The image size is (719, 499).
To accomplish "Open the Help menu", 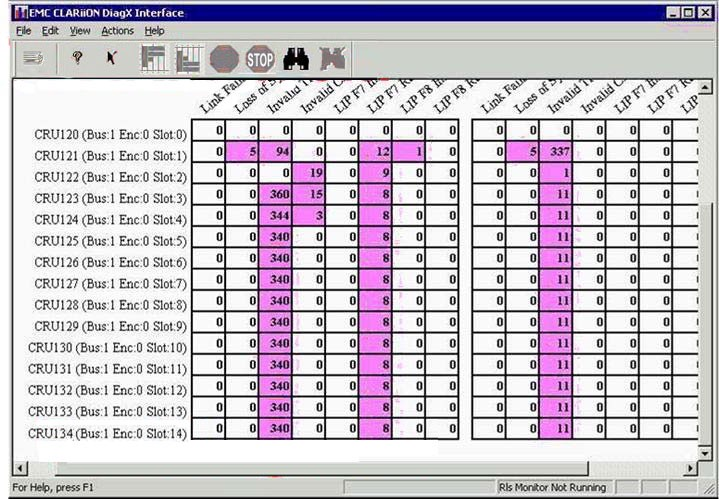I will point(155,31).
